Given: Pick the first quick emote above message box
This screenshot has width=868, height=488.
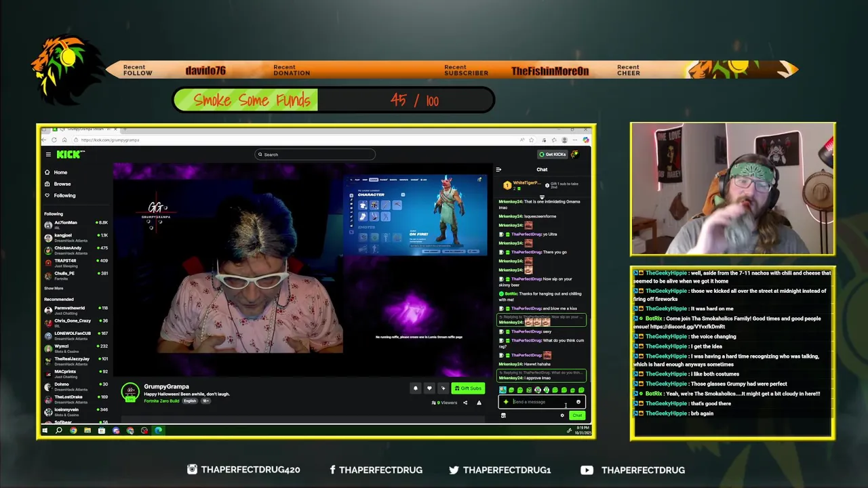Looking at the screenshot, I should point(502,390).
